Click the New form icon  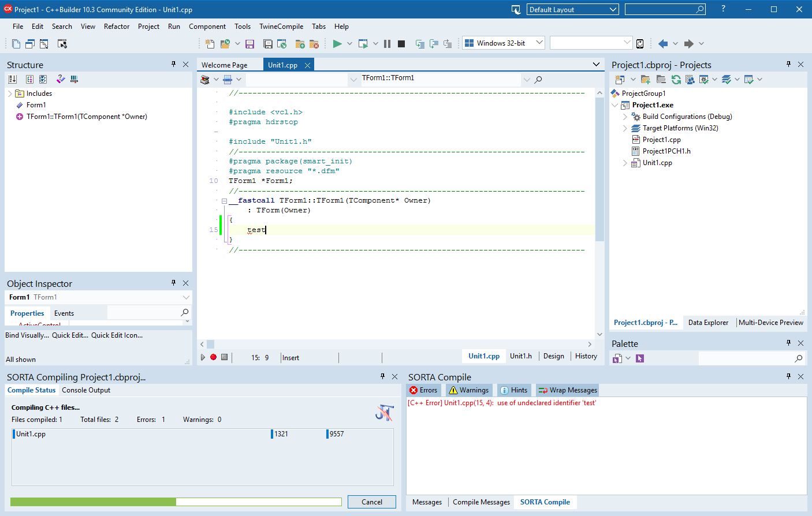pyautogui.click(x=62, y=44)
